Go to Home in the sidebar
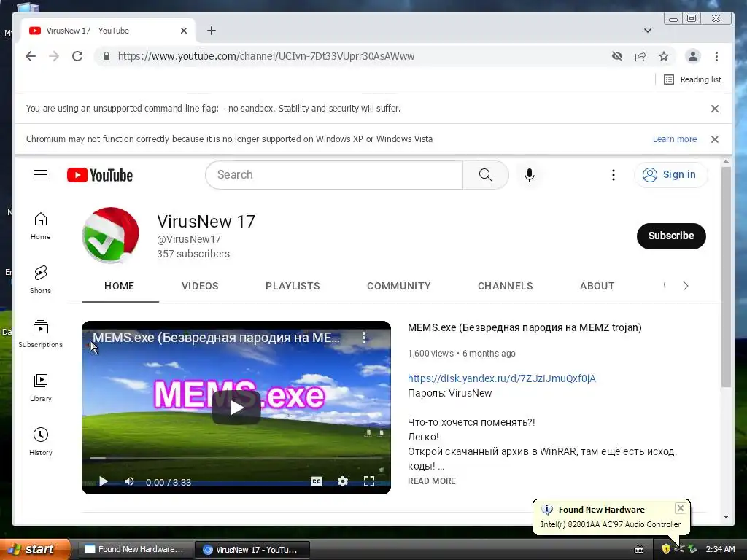The height and width of the screenshot is (560, 747). tap(41, 226)
